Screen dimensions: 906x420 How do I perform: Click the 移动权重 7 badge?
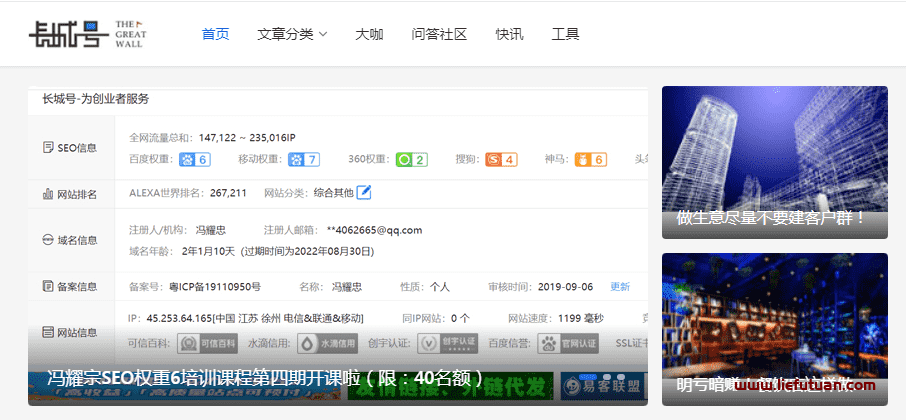[304, 159]
